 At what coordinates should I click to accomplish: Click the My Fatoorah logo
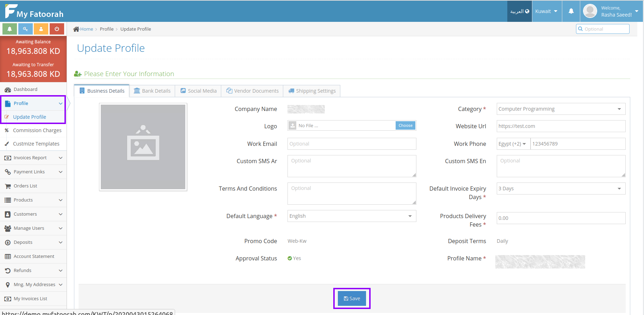(x=34, y=11)
